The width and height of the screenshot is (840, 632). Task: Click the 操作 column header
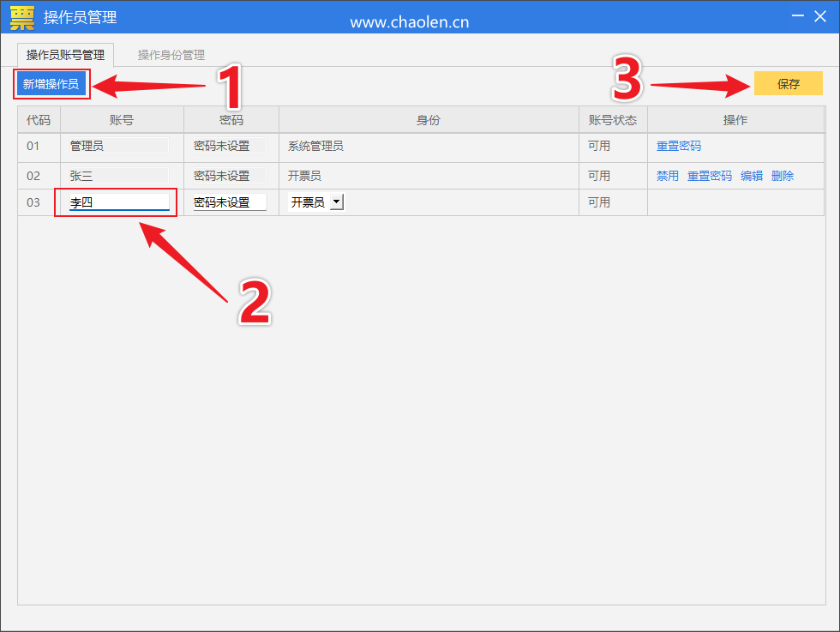pos(735,120)
